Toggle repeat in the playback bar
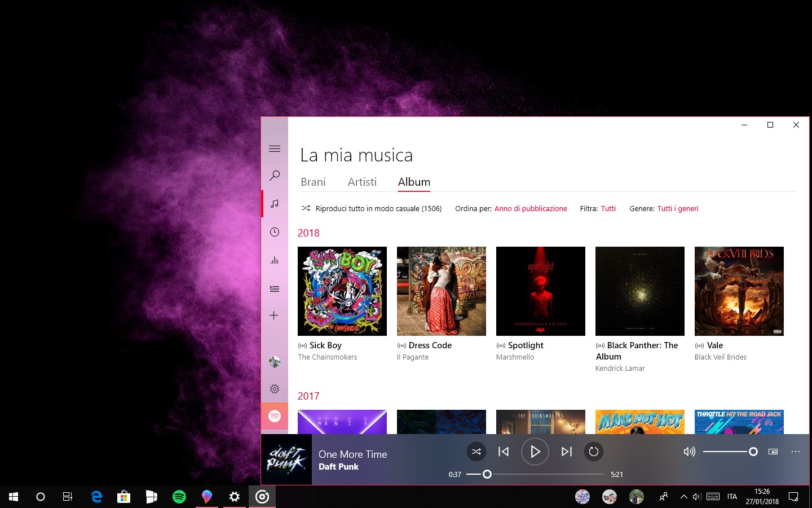 point(594,452)
